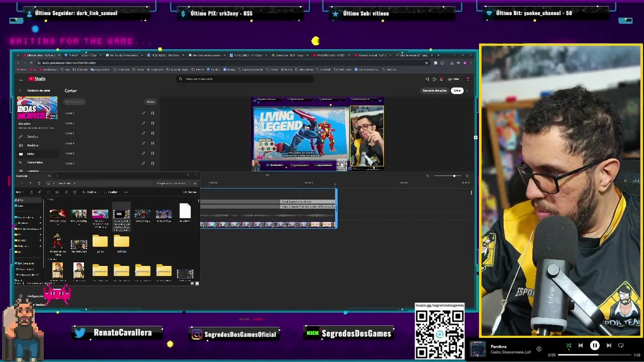Image resolution: width=644 pixels, height=362 pixels.
Task: Open the Visualizar dropdown in Explorer
Action: (x=112, y=192)
